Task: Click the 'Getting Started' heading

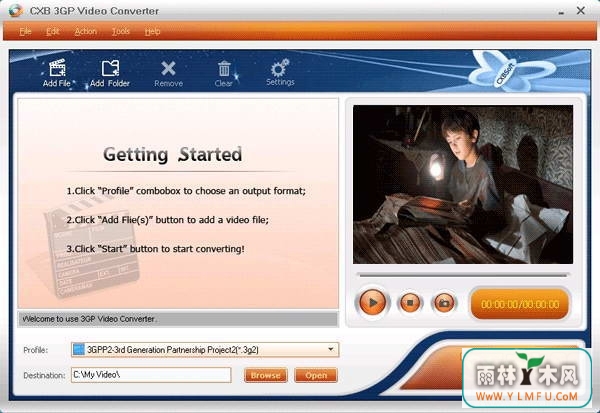Action: pyautogui.click(x=173, y=155)
